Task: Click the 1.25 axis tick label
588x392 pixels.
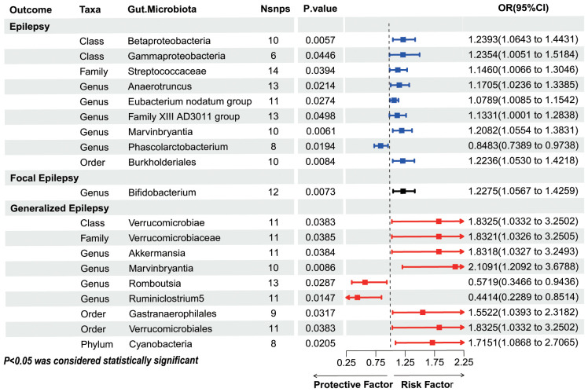Action: [x=405, y=362]
